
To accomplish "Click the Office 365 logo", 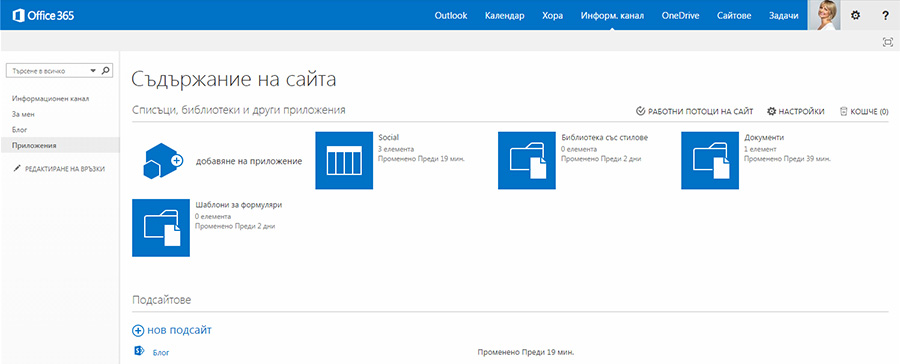I will pos(43,16).
